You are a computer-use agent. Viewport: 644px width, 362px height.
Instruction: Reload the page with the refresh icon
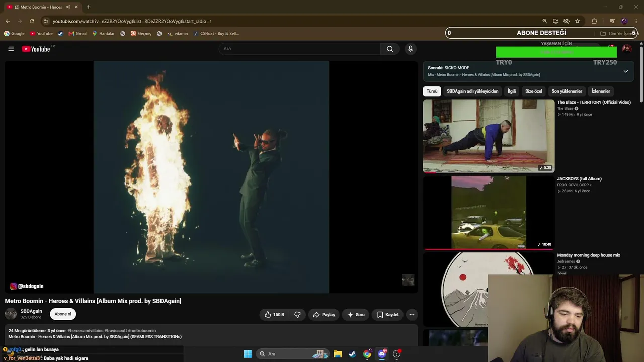(x=32, y=21)
